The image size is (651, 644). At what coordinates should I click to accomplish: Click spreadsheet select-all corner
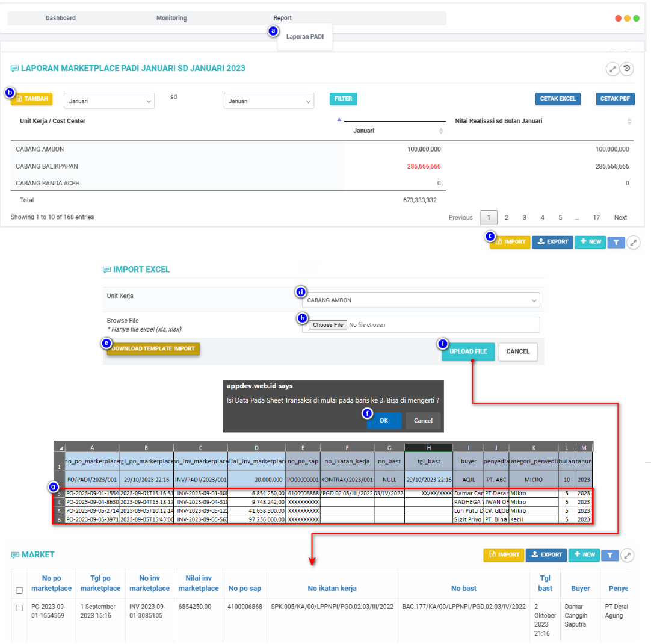coord(60,448)
